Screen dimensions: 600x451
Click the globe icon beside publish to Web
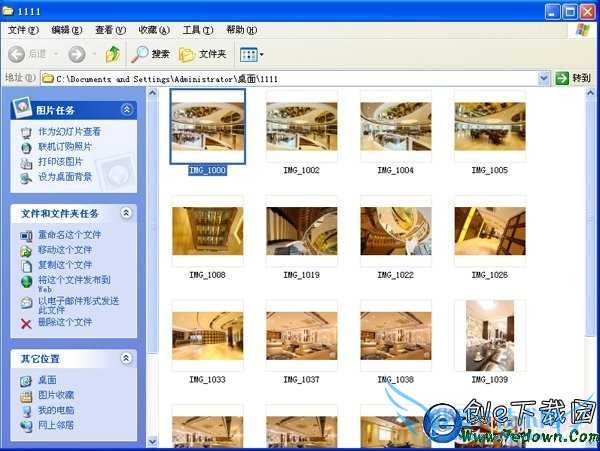(x=26, y=282)
